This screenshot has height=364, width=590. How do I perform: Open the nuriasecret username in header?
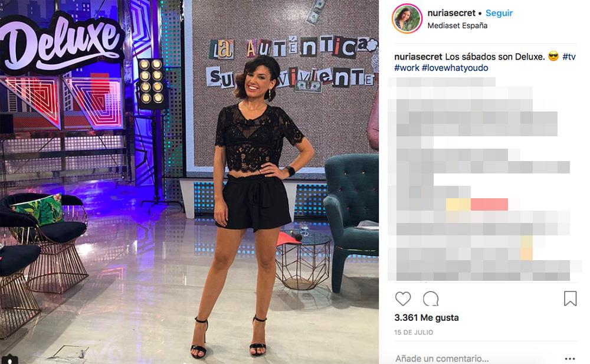[451, 13]
